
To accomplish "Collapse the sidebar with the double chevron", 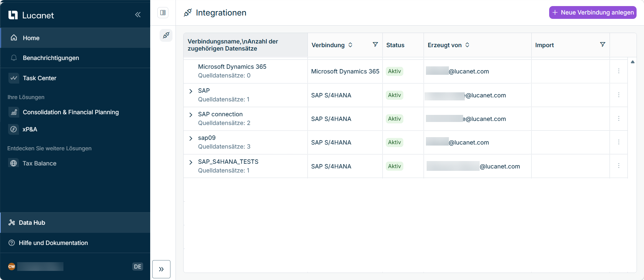I will [x=138, y=14].
